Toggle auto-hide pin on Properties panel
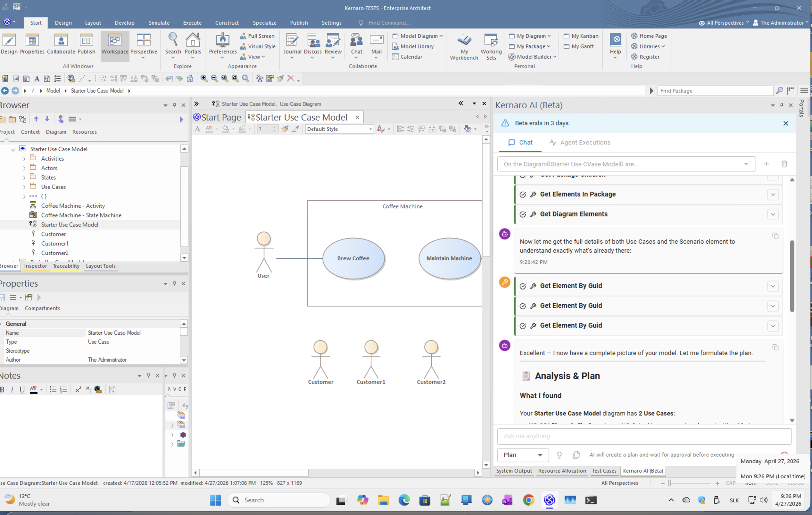The width and height of the screenshot is (812, 515). (x=174, y=284)
